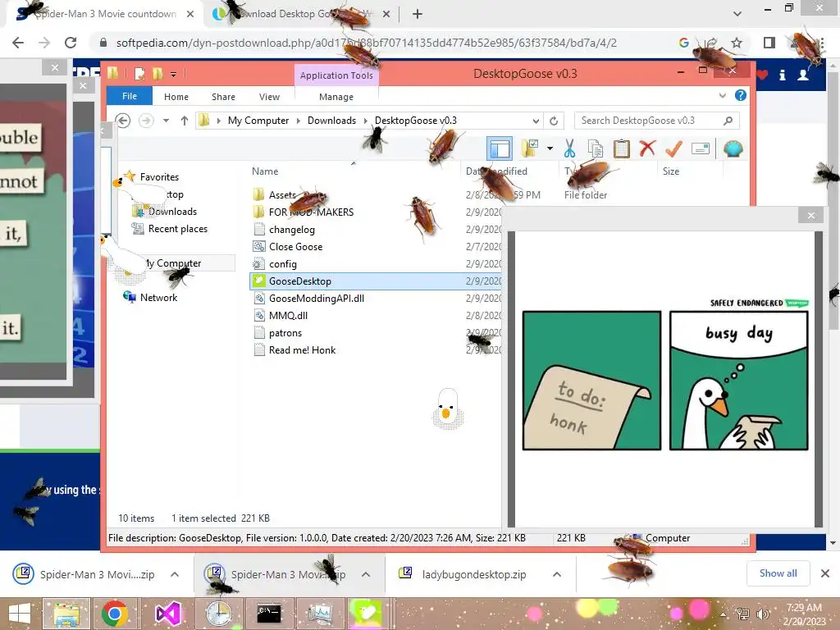Switch to Spider-Man 3 Movie countdown tab
The image size is (840, 630).
[x=105, y=14]
